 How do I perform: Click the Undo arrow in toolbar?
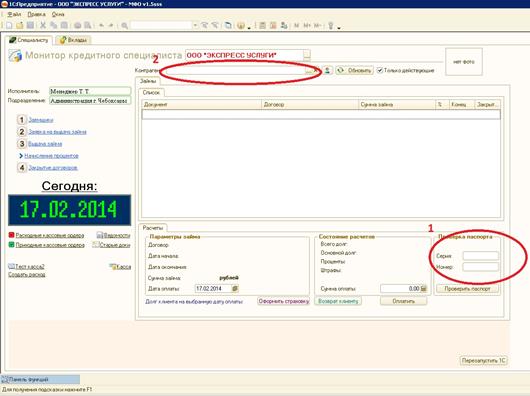click(x=101, y=25)
